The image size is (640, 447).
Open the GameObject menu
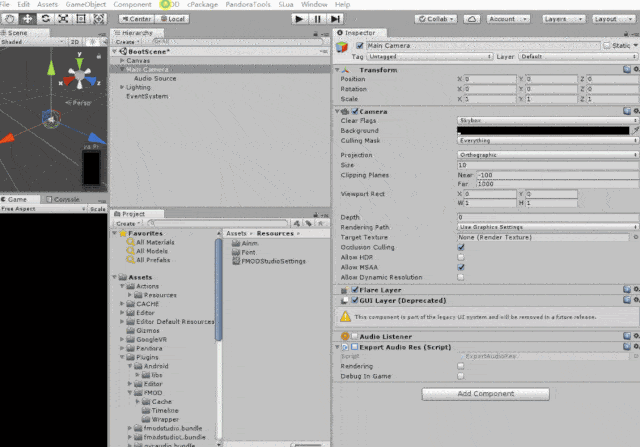[86, 5]
